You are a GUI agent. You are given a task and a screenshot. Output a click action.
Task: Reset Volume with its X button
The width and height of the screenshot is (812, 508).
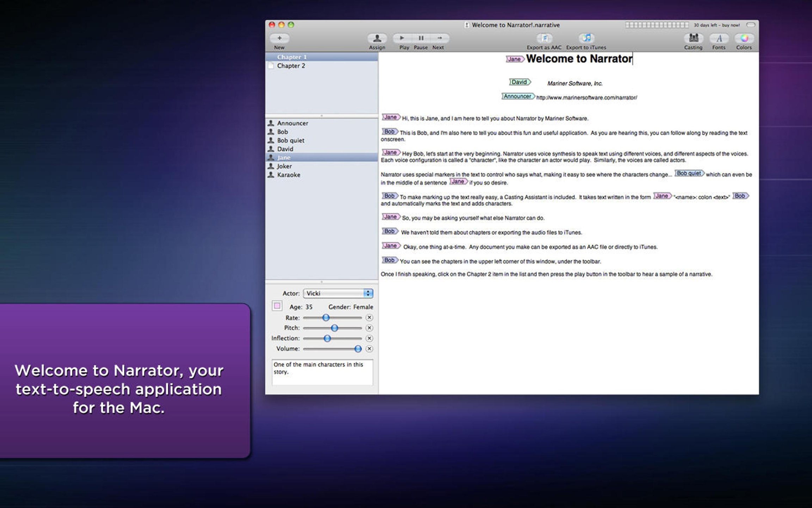pos(369,349)
